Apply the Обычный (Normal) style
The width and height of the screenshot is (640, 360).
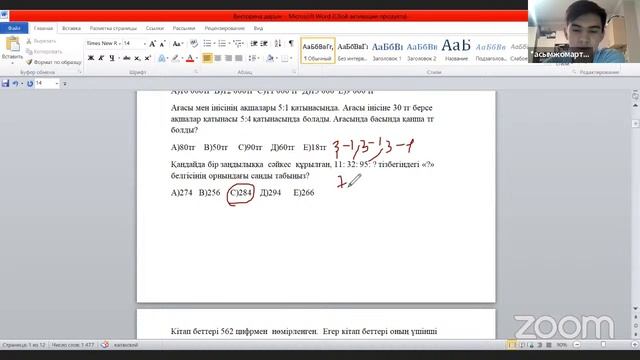[x=318, y=51]
